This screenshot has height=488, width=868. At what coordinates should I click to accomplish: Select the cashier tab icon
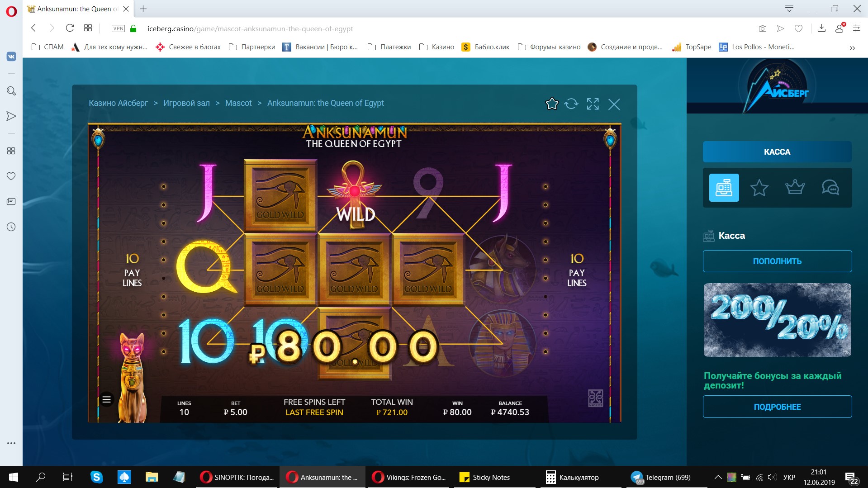pyautogui.click(x=724, y=188)
